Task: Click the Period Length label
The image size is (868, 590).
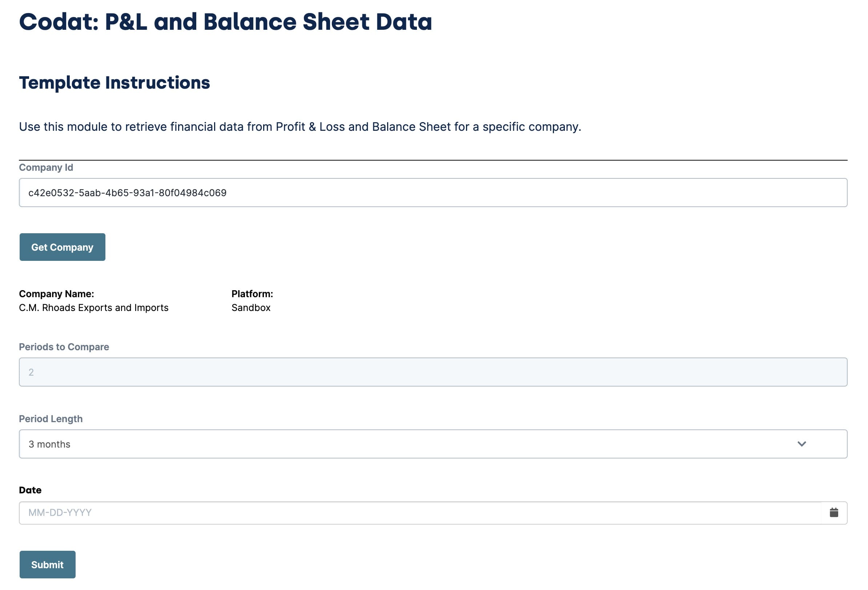Action: (x=51, y=419)
